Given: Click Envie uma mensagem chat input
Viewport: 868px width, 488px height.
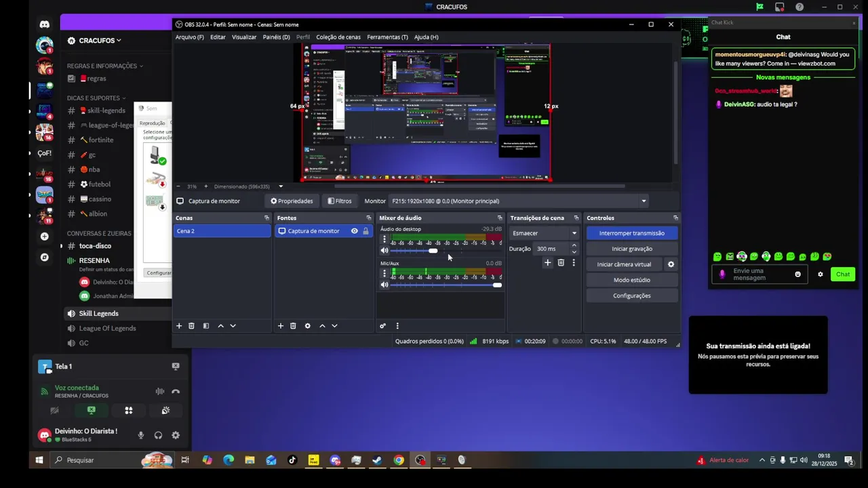Looking at the screenshot, I should (759, 274).
